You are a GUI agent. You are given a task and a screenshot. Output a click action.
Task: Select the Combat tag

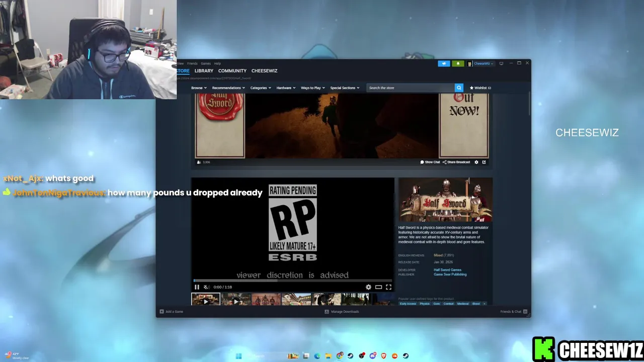[x=449, y=304]
